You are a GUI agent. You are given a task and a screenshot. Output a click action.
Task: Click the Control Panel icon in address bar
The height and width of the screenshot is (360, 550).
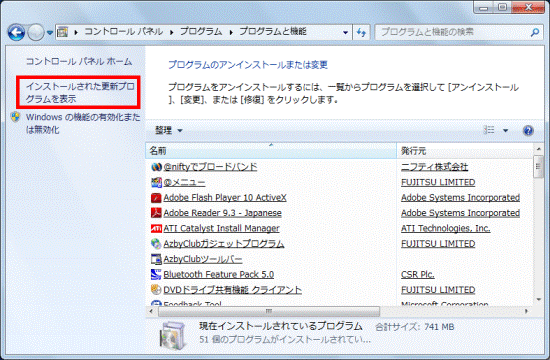tap(62, 32)
